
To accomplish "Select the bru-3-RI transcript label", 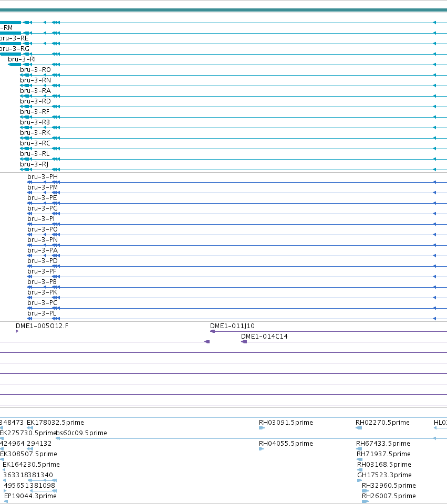I will coord(22,59).
